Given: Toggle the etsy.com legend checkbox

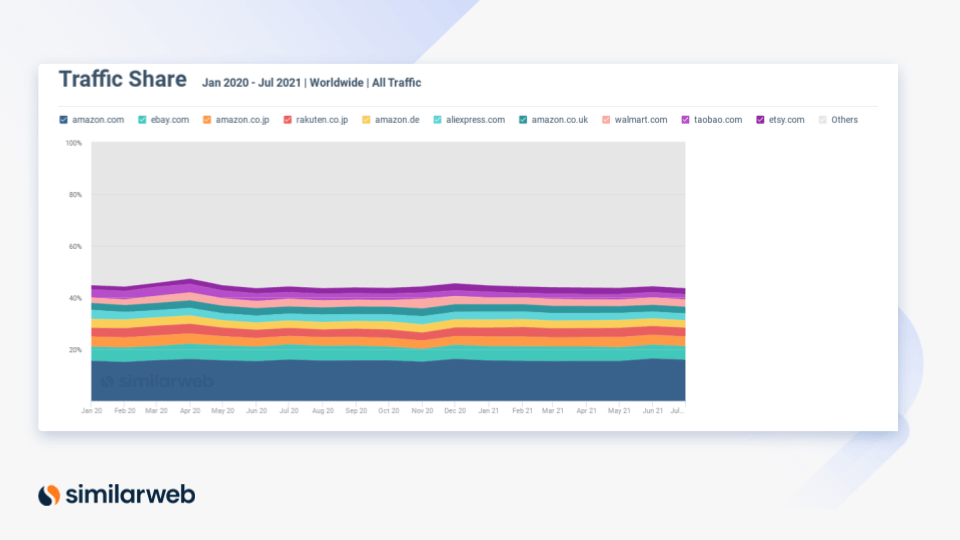Looking at the screenshot, I should point(760,120).
